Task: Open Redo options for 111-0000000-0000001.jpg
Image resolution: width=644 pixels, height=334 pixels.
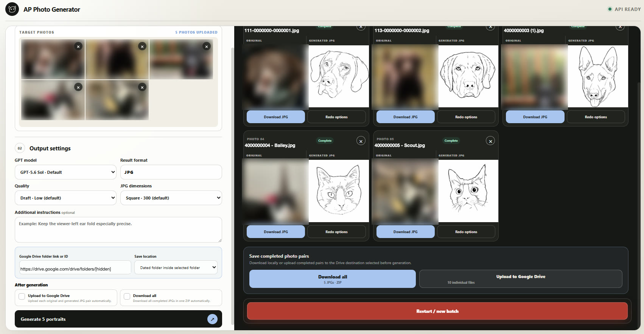Action: 336,117
